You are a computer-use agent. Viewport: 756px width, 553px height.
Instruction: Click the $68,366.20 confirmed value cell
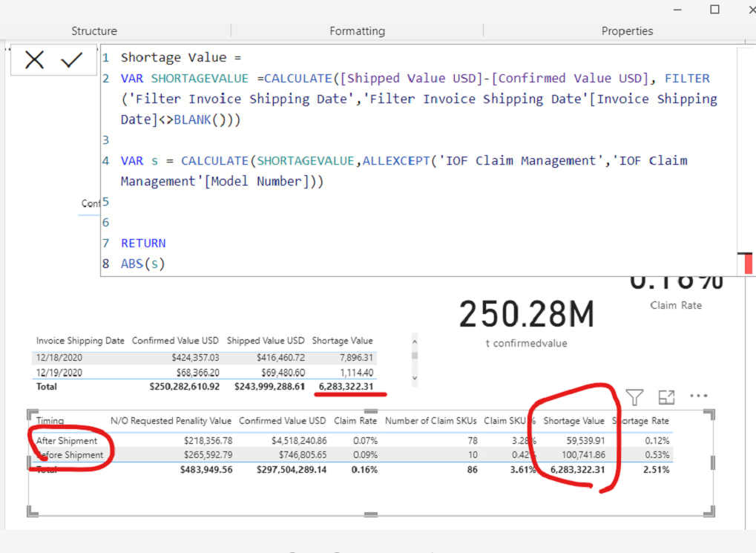point(197,373)
